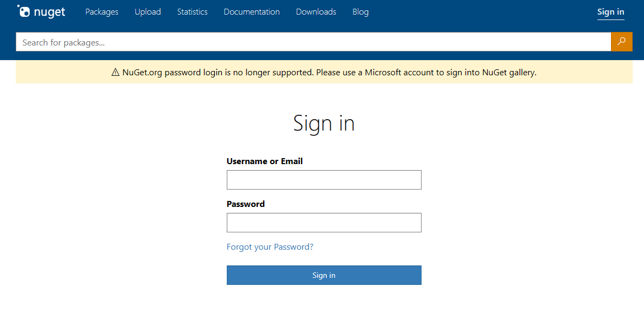This screenshot has height=325, width=644.
Task: Open the Packages page
Action: click(x=101, y=11)
